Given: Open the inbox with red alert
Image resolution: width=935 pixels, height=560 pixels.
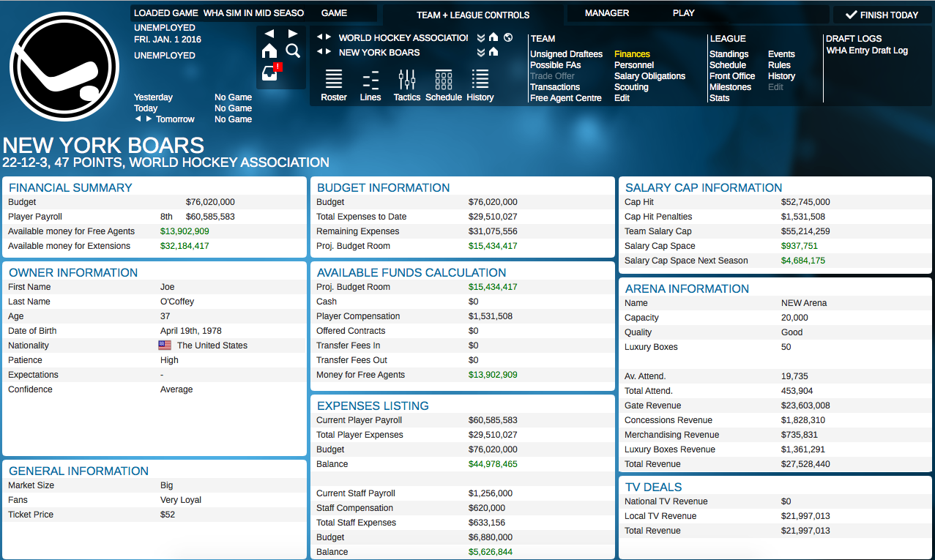Looking at the screenshot, I should (270, 73).
